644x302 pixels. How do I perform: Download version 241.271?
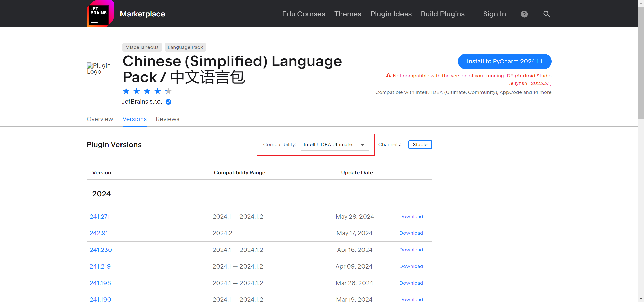click(x=411, y=217)
